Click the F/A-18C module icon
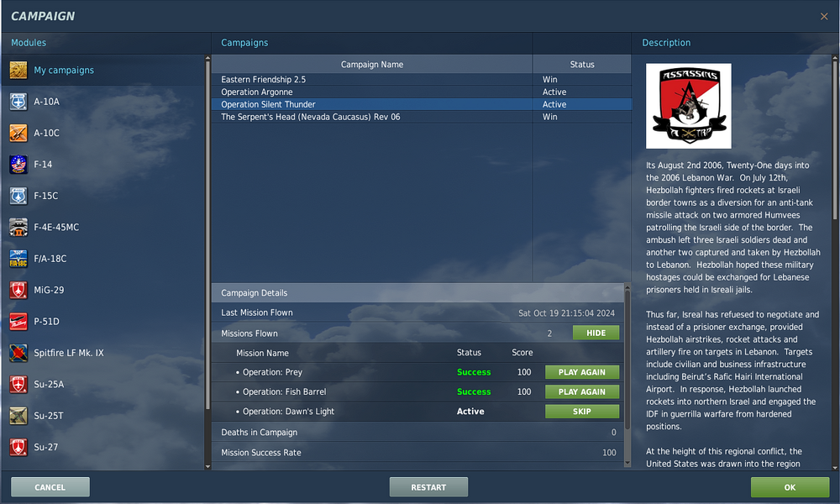Viewport: 840px width, 504px height. click(18, 259)
